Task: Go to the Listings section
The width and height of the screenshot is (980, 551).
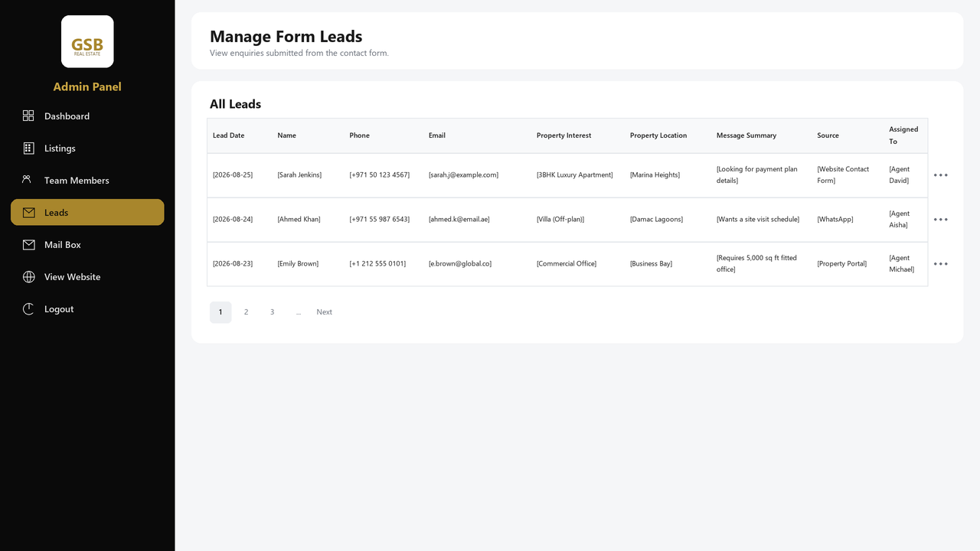Action: pyautogui.click(x=87, y=148)
